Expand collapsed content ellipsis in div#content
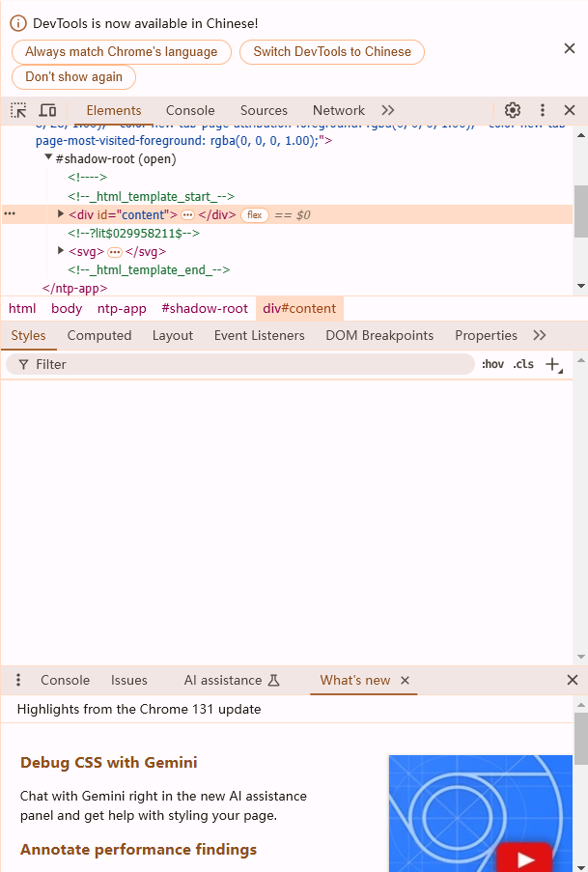This screenshot has width=588, height=872. point(188,215)
